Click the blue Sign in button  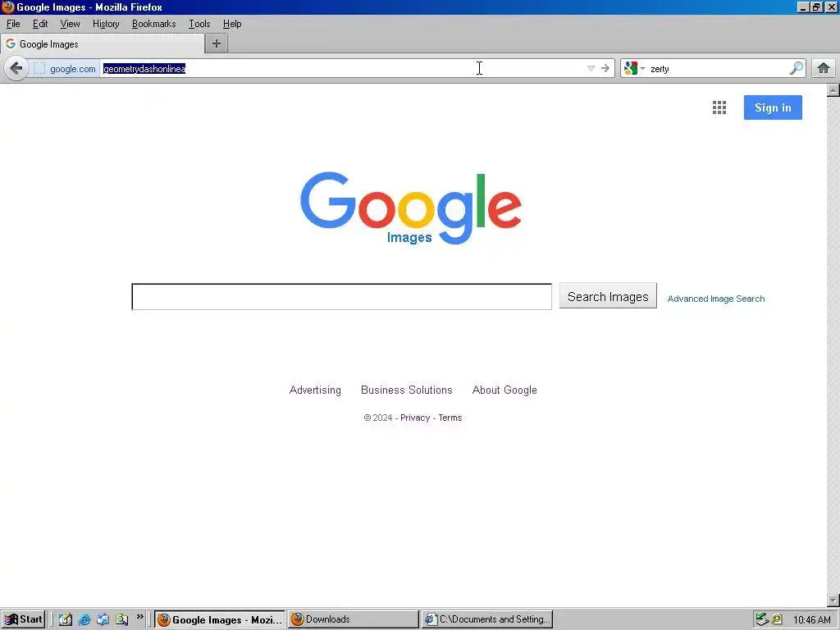coord(773,107)
